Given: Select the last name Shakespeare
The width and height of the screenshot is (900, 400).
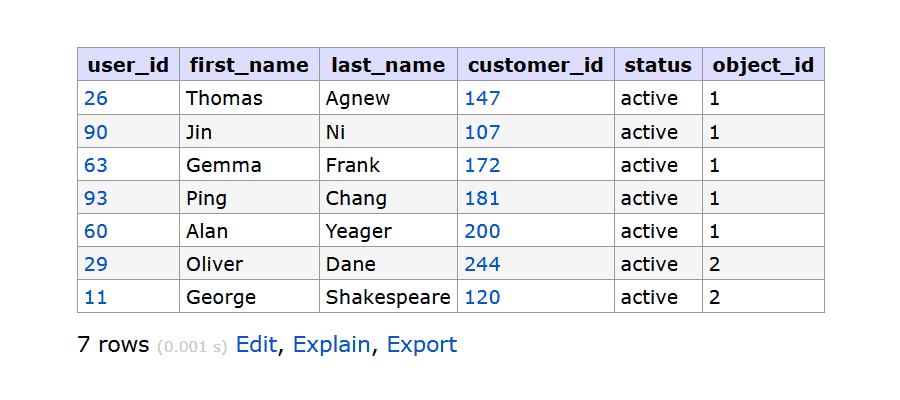Looking at the screenshot, I should (x=388, y=298).
